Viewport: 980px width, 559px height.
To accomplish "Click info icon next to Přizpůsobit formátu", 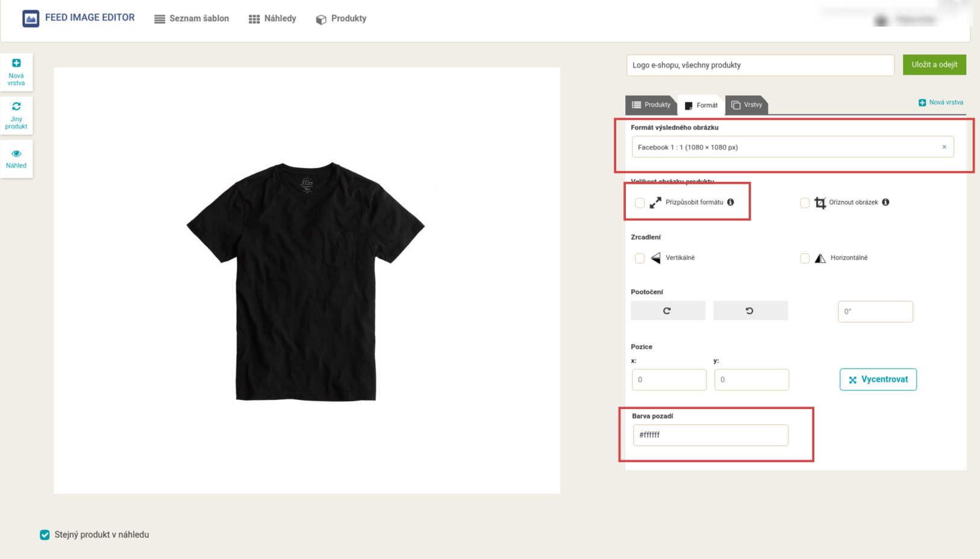I will (731, 202).
